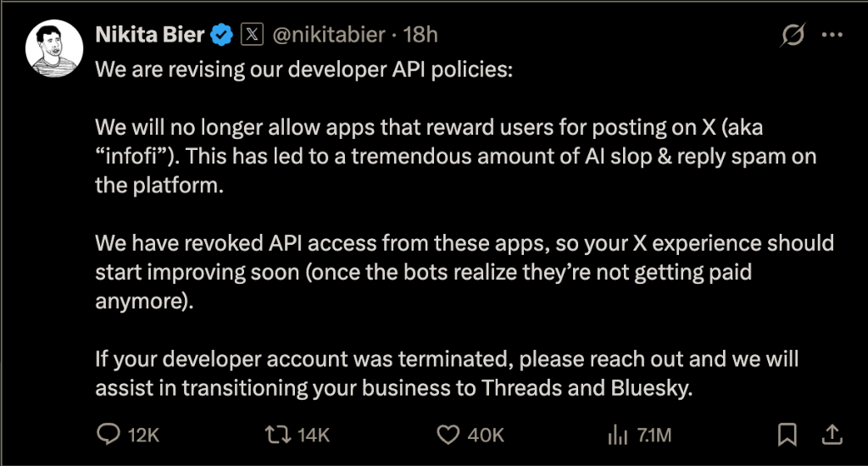868x466 pixels.
Task: Open the Nikita Bier display name link
Action: tap(151, 35)
